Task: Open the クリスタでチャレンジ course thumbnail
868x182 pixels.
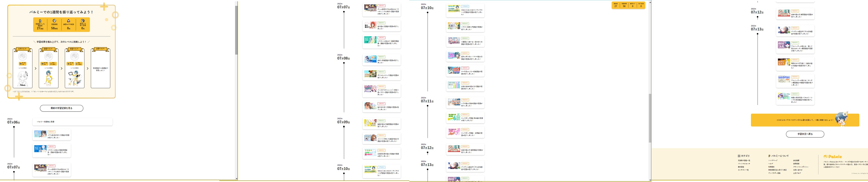Action: 370,89
